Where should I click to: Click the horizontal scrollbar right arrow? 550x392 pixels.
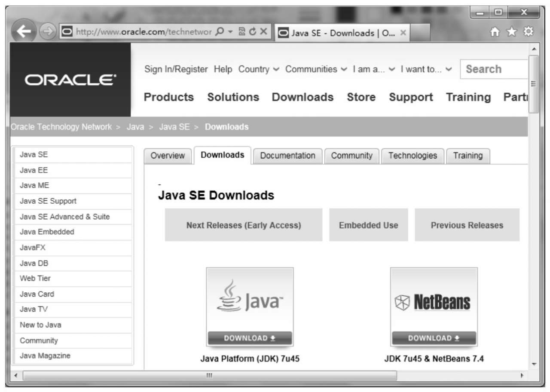522,375
